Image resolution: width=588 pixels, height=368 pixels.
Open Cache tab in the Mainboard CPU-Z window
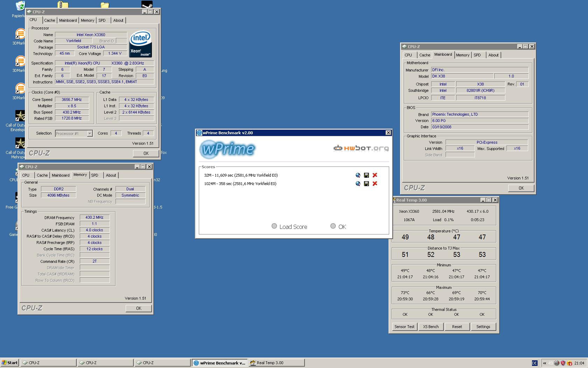(x=425, y=55)
